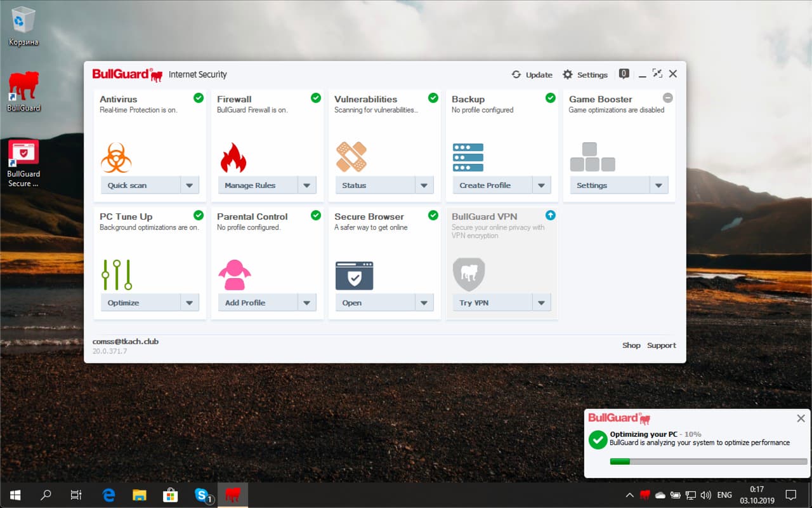Start an Antivirus Quick scan

[140, 185]
